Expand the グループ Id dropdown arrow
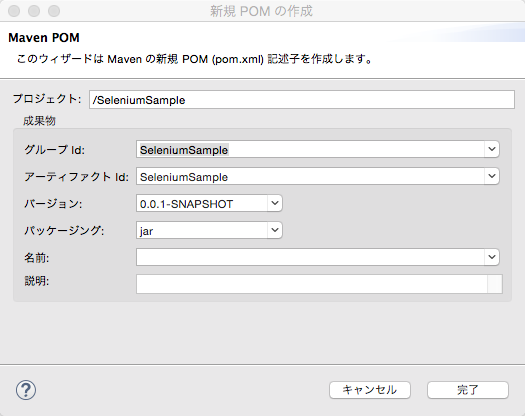525x416 pixels. 492,149
